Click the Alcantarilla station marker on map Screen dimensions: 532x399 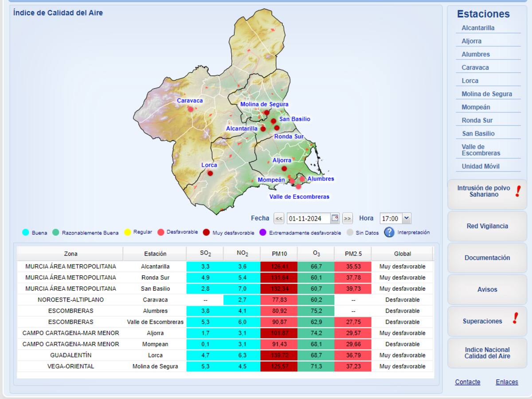pyautogui.click(x=263, y=129)
